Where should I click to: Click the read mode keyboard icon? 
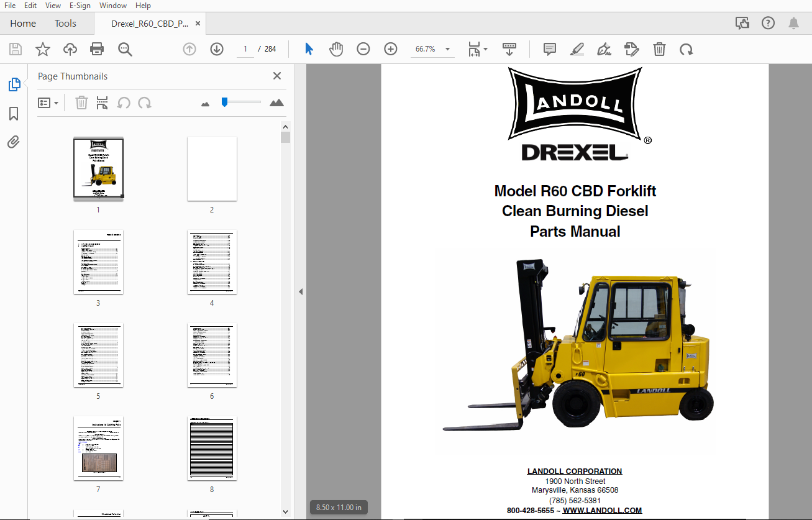[x=509, y=49]
